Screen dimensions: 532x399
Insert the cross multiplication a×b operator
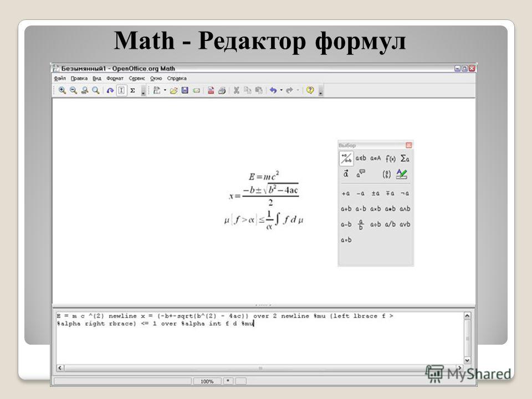375,209
